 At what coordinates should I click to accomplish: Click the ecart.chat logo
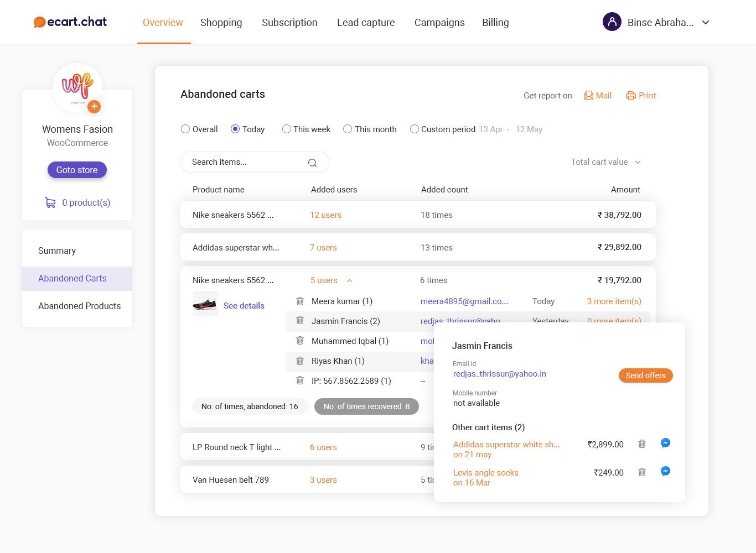[x=70, y=22]
